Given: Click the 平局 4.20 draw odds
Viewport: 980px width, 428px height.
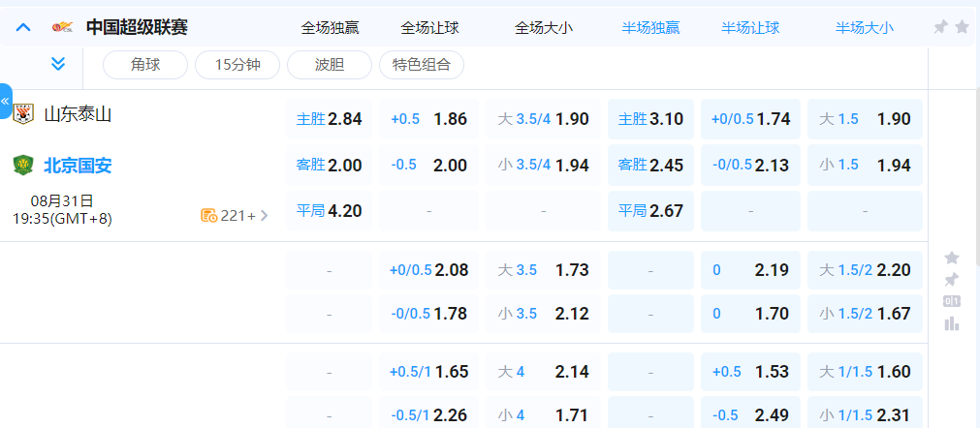Looking at the screenshot, I should (329, 210).
